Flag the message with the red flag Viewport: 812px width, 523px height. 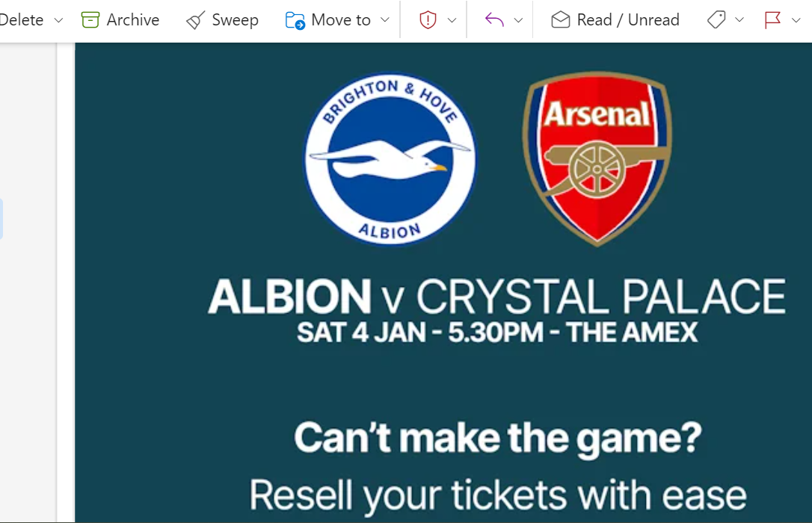772,19
